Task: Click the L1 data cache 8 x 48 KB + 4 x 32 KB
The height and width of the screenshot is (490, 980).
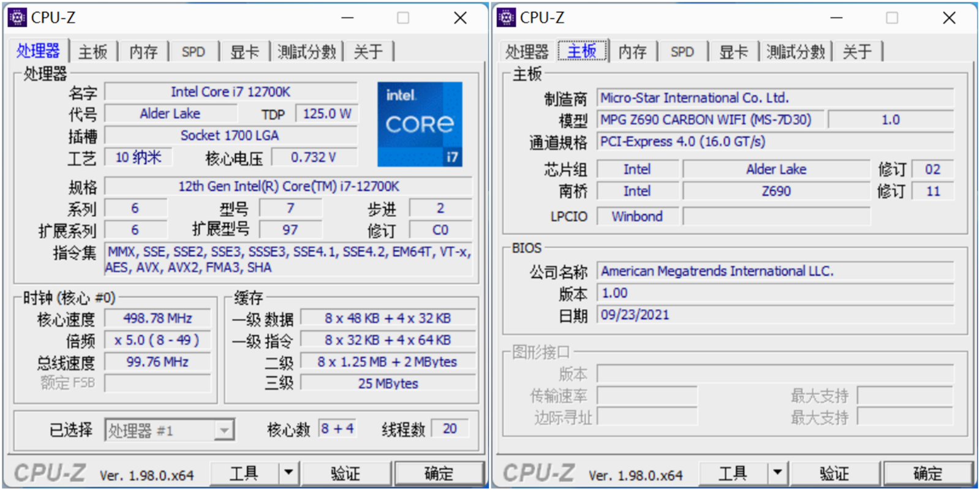Action: coord(388,318)
